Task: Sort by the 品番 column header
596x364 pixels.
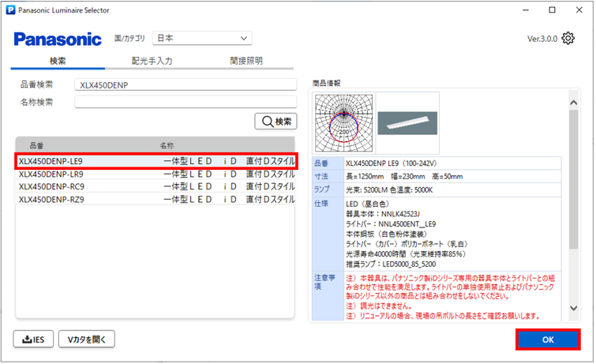Action: point(37,146)
